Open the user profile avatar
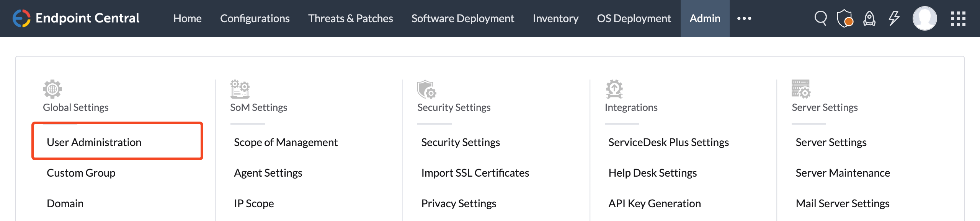The width and height of the screenshot is (980, 221). pyautogui.click(x=924, y=18)
